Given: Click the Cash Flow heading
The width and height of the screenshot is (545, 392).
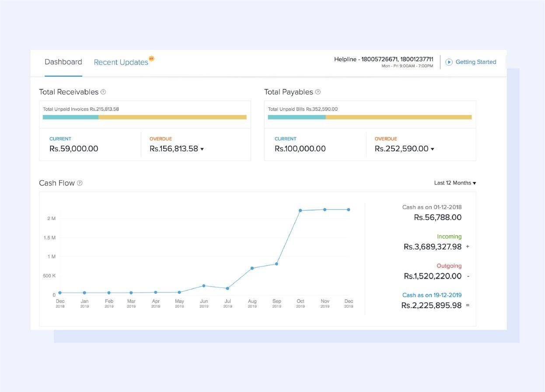Looking at the screenshot, I should click(x=57, y=183).
